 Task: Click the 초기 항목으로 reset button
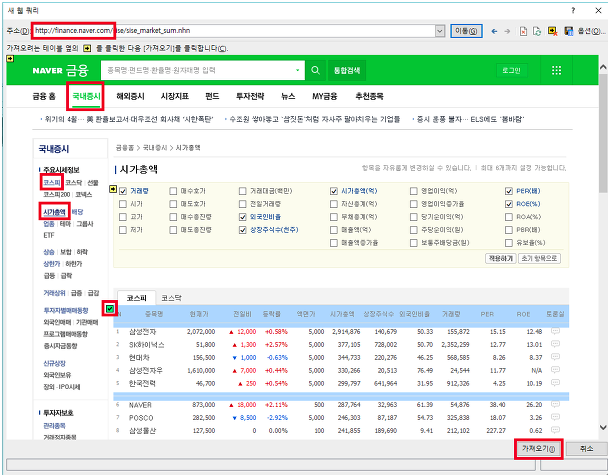pyautogui.click(x=539, y=258)
